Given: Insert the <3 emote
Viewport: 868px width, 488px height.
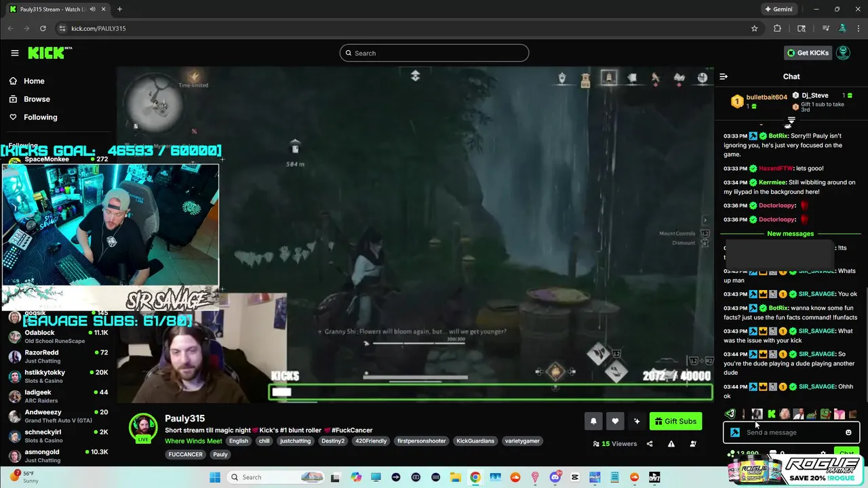Looking at the screenshot, I should click(x=730, y=413).
